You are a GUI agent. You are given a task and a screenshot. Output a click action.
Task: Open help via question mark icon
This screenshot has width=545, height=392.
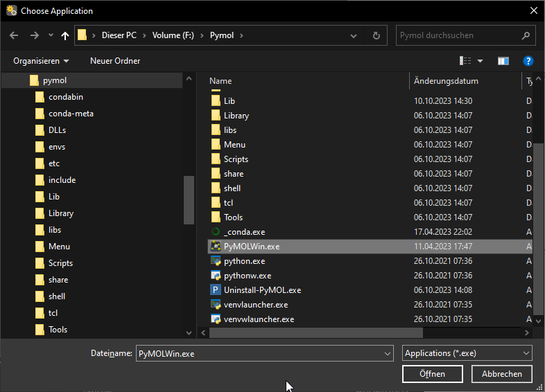pos(528,61)
